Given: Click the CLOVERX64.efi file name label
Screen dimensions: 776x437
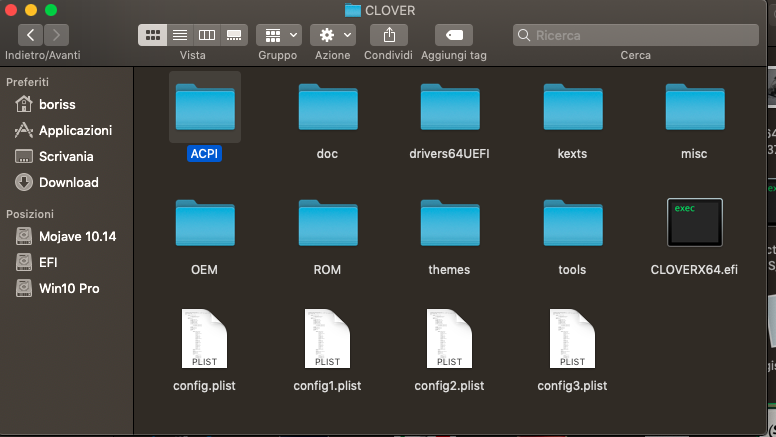Looking at the screenshot, I should 694,270.
